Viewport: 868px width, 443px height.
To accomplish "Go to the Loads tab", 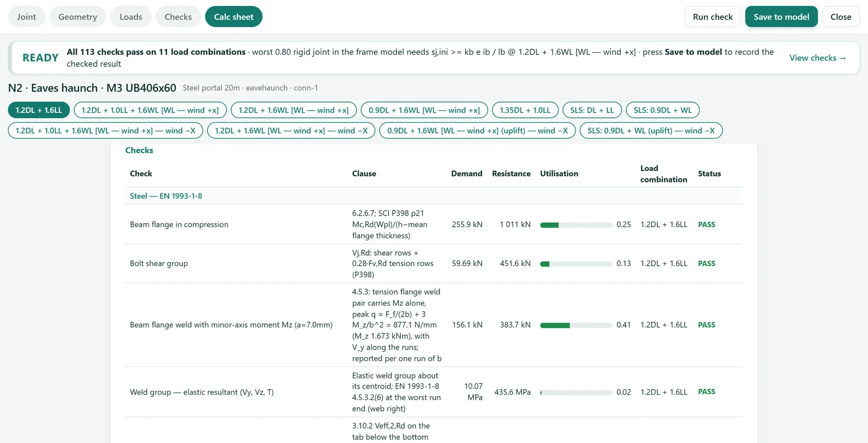I will (131, 17).
